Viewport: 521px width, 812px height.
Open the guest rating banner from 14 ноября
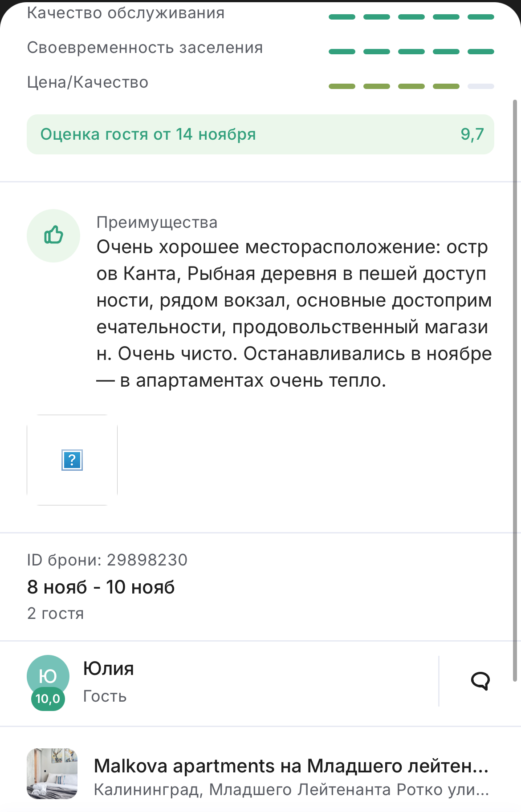[x=260, y=134]
